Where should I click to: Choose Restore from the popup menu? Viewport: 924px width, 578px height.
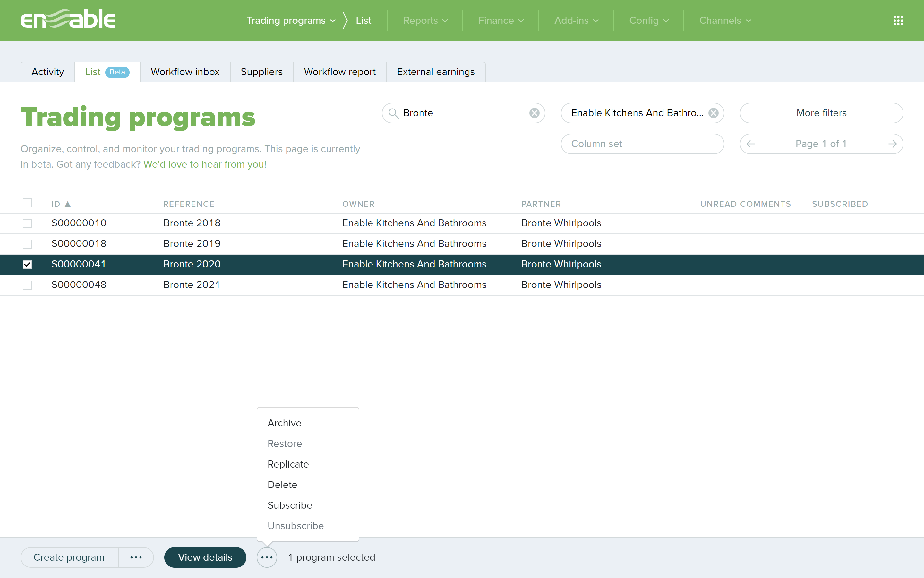click(x=308, y=444)
